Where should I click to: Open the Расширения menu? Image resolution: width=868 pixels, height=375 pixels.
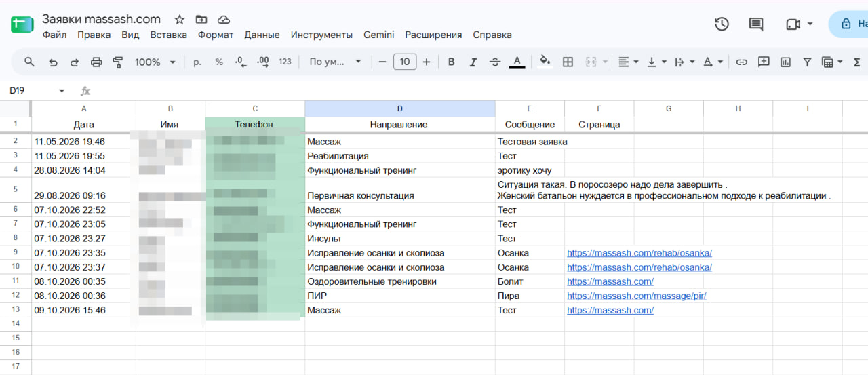pos(433,35)
